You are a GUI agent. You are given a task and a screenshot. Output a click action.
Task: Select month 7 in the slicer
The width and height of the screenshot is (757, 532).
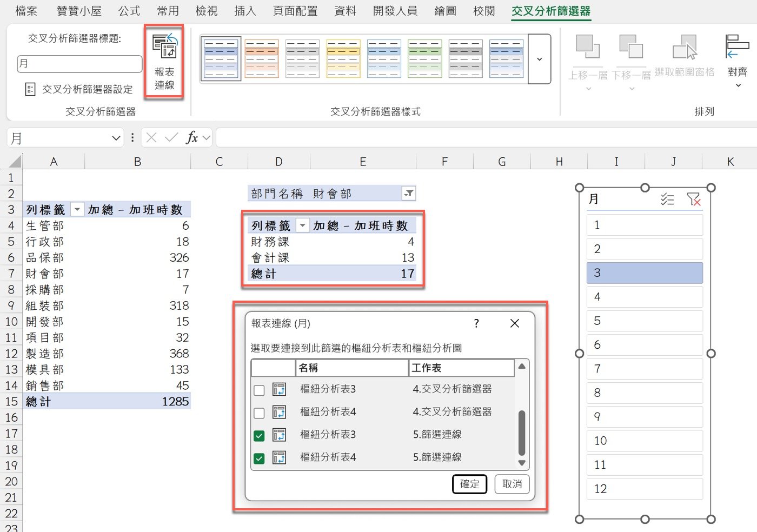point(644,369)
